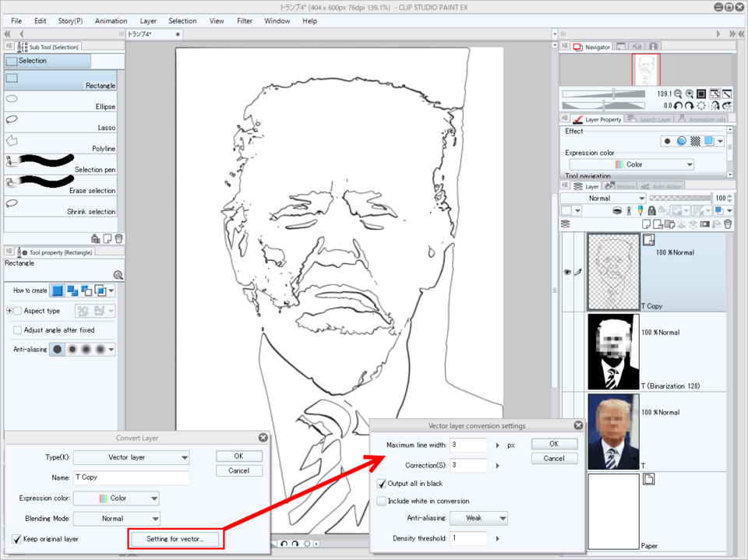Expand Density threshold slider arrow
Image resolution: width=748 pixels, height=560 pixels.
coord(498,538)
